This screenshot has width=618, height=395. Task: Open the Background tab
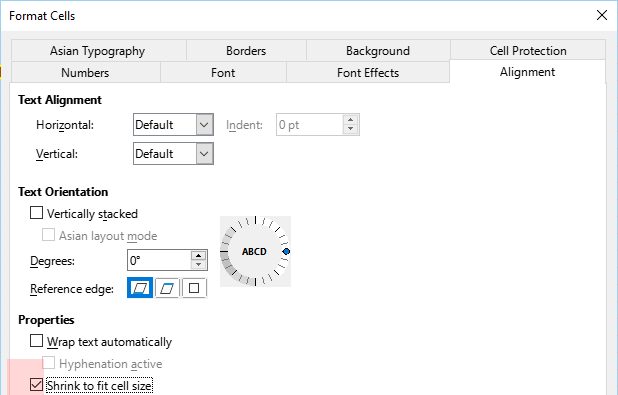[x=378, y=51]
